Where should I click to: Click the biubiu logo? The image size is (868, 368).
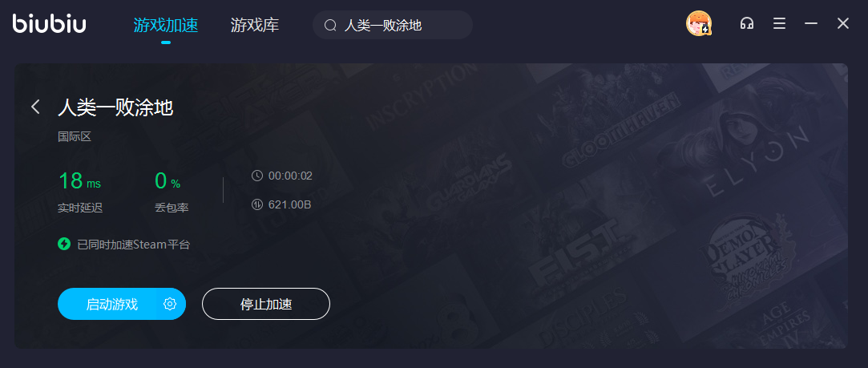click(x=49, y=24)
